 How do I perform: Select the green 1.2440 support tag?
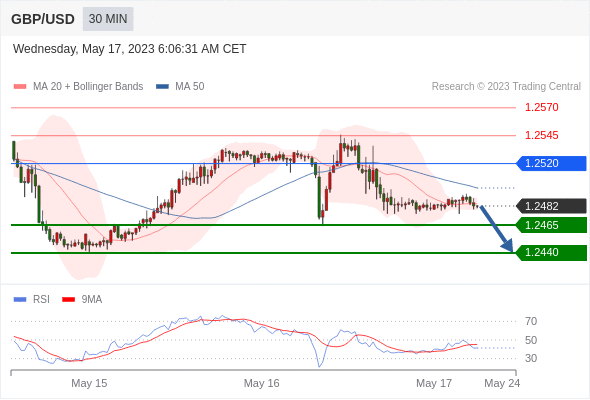551,252
